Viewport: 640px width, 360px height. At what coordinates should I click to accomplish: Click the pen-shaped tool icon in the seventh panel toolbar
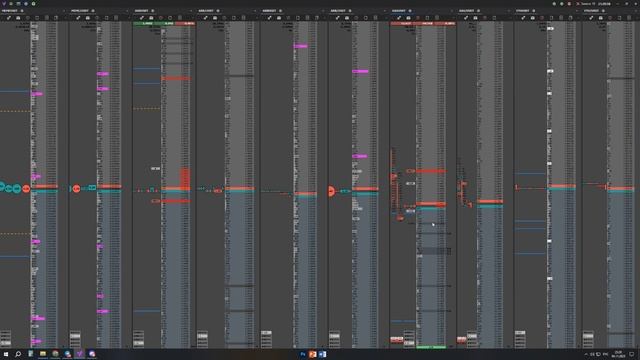pyautogui.click(x=399, y=18)
